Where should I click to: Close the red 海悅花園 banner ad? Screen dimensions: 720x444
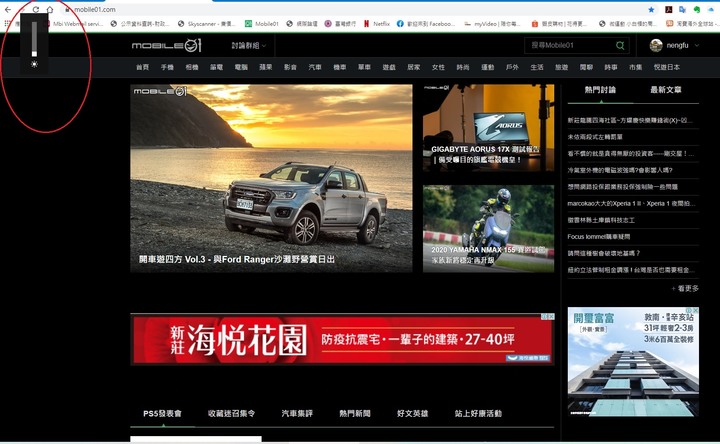551,316
